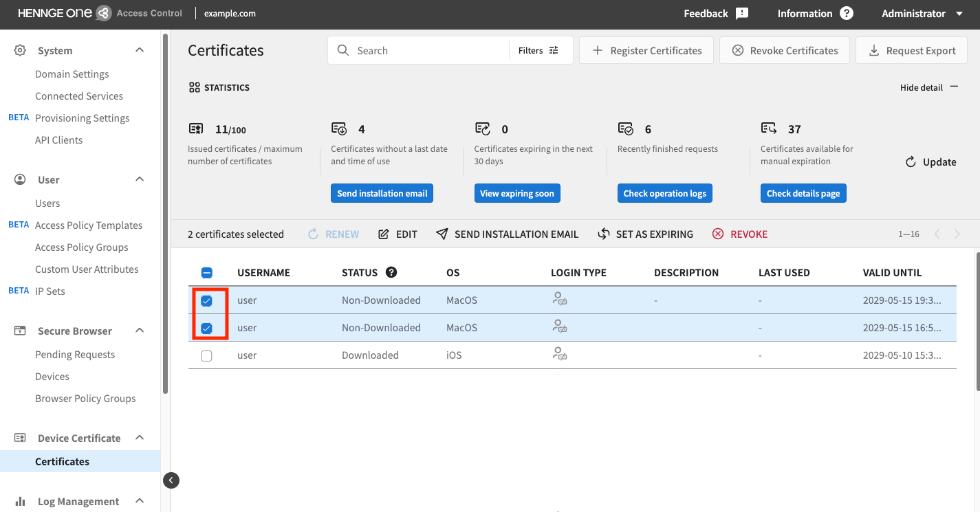Click Check operation logs button

665,193
